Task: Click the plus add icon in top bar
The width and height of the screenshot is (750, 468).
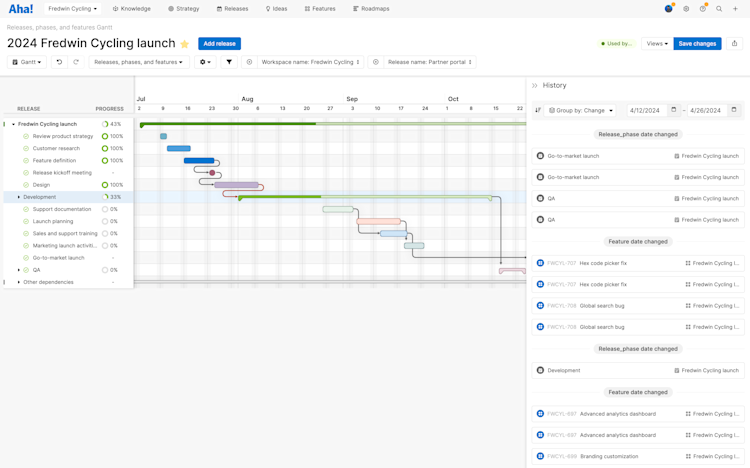Action: 735,9
